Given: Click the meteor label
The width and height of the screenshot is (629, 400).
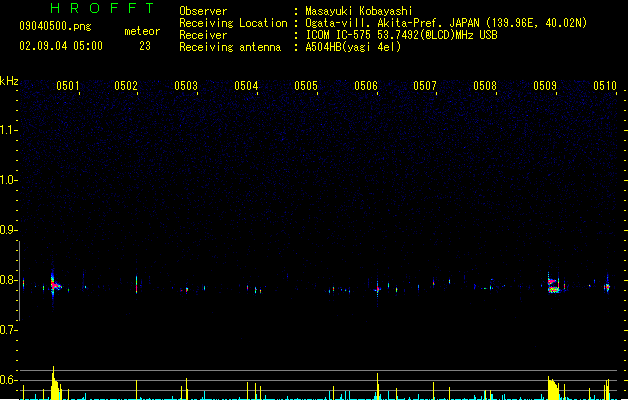Looking at the screenshot, I should click(x=142, y=31).
